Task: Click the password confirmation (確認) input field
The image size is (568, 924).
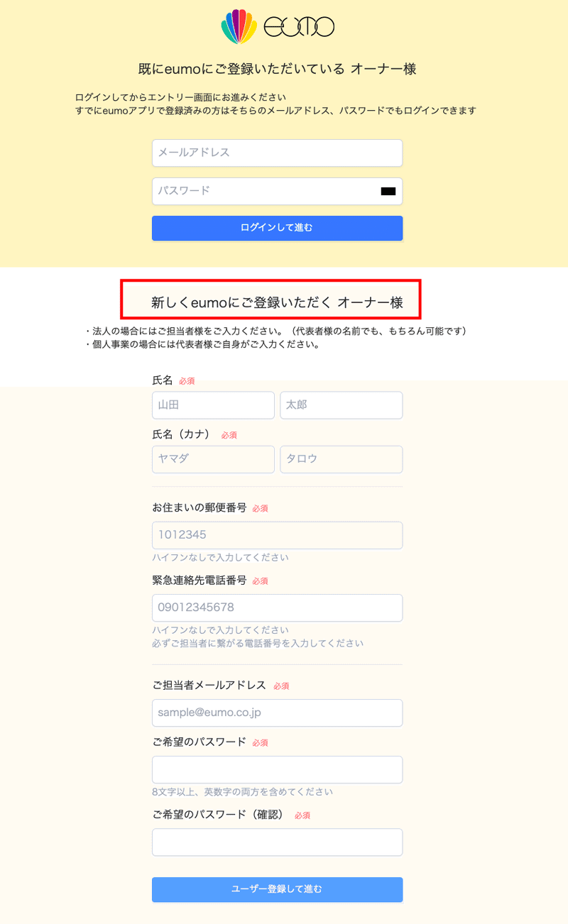Action: (x=277, y=842)
